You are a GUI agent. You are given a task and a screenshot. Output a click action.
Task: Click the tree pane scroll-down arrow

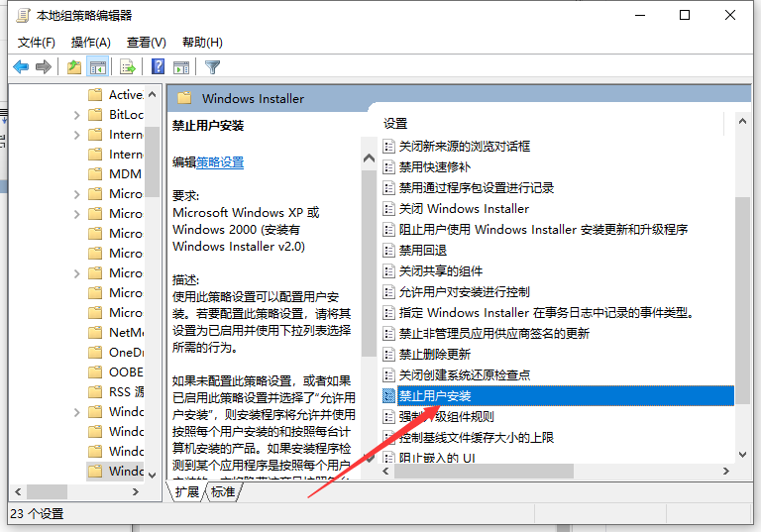(x=153, y=473)
